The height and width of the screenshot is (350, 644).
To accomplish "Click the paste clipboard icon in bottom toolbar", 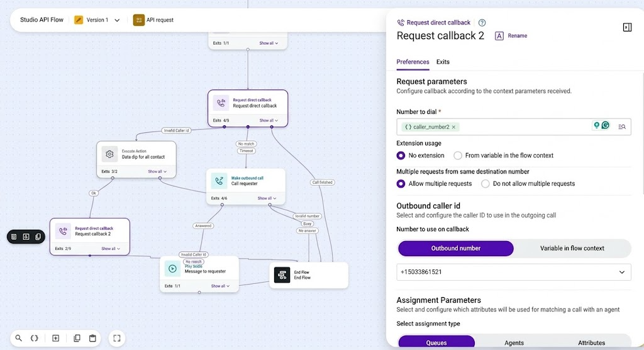I will click(x=92, y=338).
